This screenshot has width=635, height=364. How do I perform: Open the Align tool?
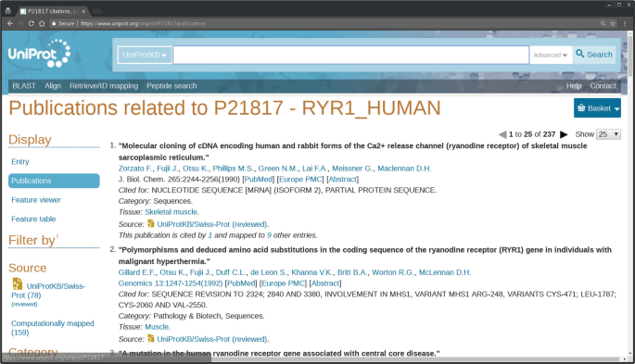coord(53,86)
